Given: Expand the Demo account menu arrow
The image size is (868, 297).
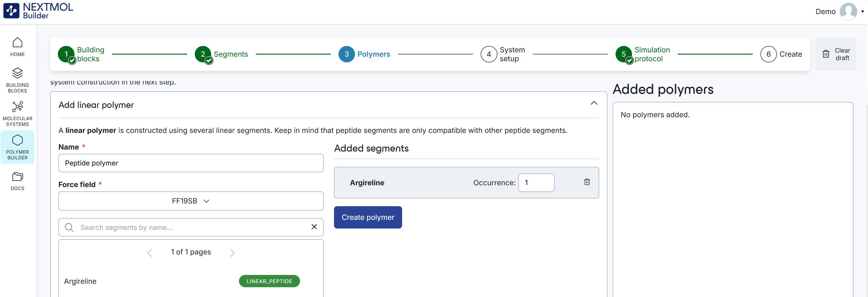Looking at the screenshot, I should [x=863, y=11].
